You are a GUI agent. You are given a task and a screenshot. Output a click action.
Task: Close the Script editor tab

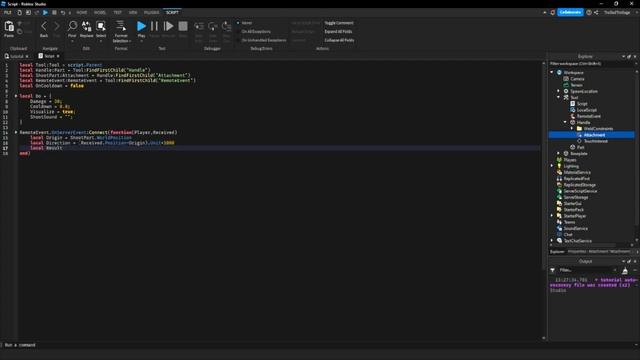point(58,56)
